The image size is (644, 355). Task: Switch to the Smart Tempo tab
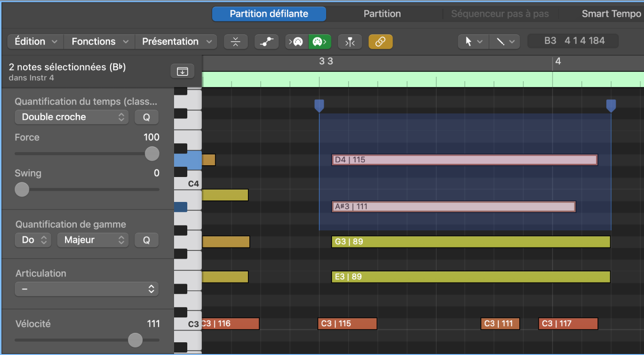pyautogui.click(x=611, y=14)
